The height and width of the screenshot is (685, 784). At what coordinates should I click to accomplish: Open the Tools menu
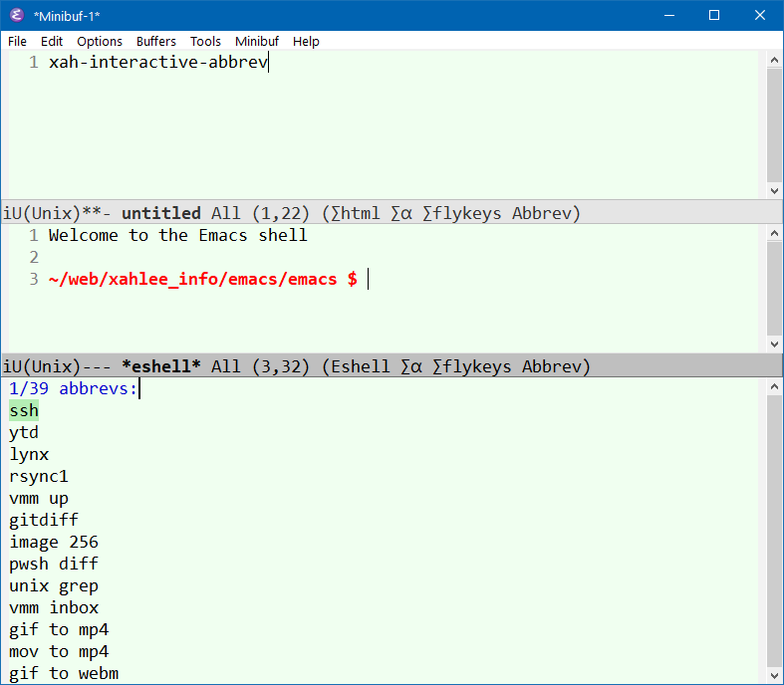205,41
